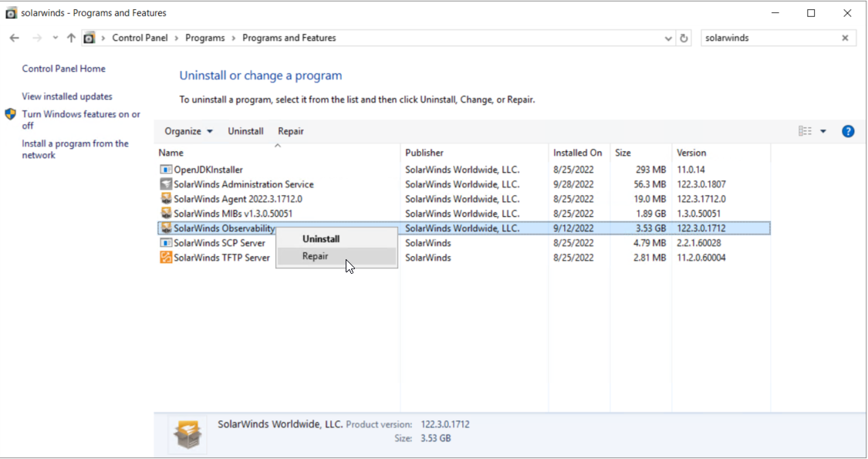Screen dimensions: 868x459
Task: Click the OpenJDKInstaller program icon
Action: pyautogui.click(x=166, y=170)
